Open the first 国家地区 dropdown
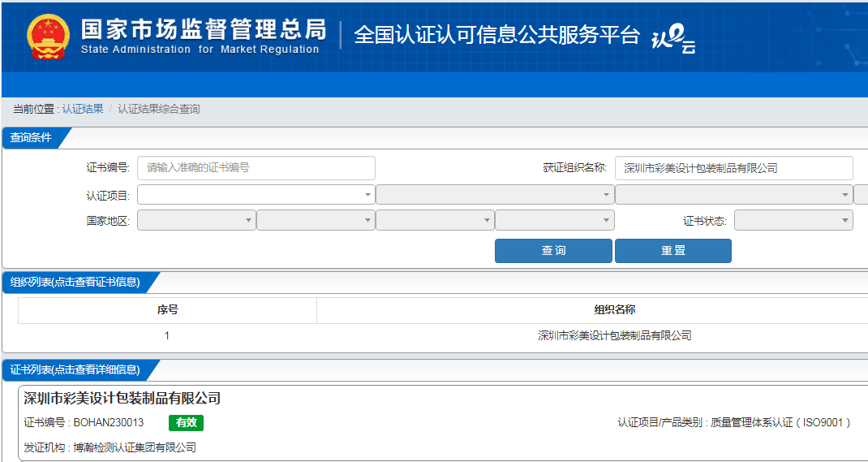Image resolution: width=868 pixels, height=462 pixels. point(196,220)
